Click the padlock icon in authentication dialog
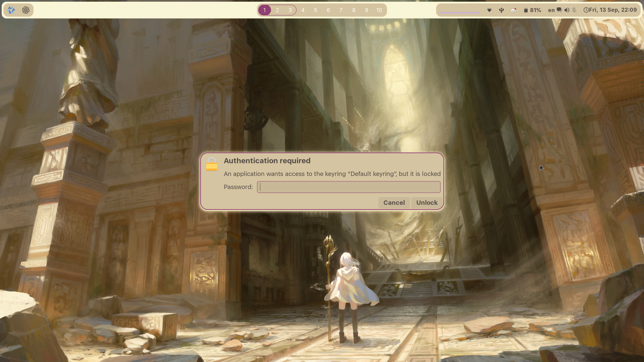 click(x=212, y=164)
